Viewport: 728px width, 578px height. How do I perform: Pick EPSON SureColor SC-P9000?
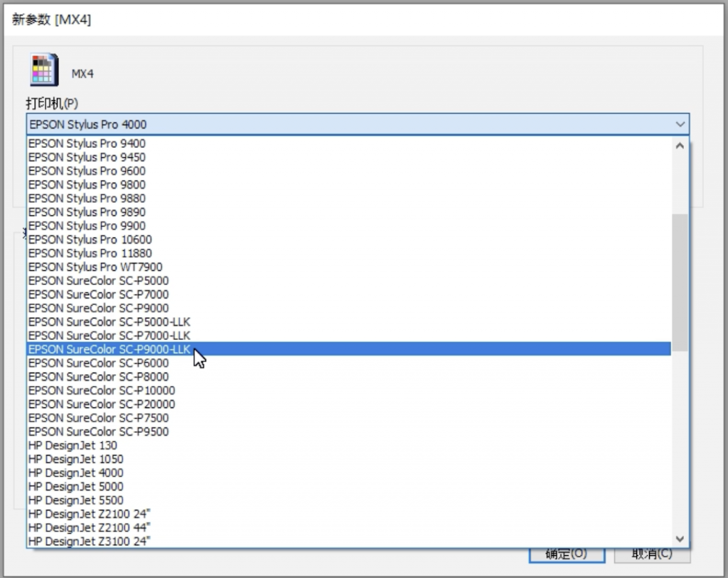coord(348,309)
